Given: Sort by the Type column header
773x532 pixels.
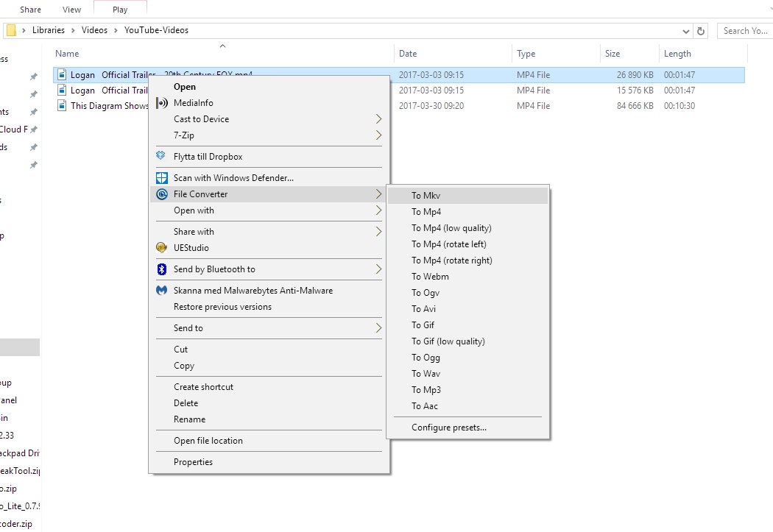Looking at the screenshot, I should pyautogui.click(x=556, y=54).
